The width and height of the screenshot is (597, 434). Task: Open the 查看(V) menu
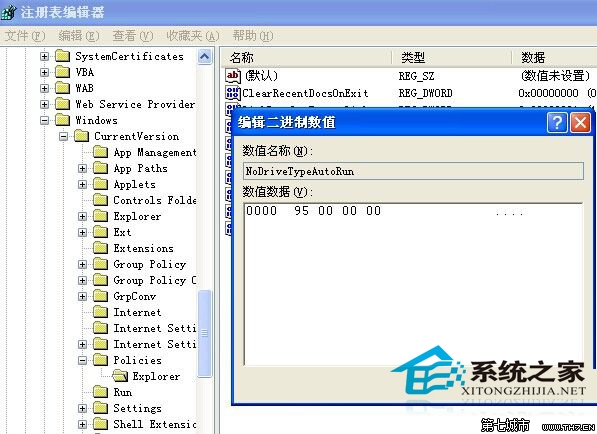[133, 36]
